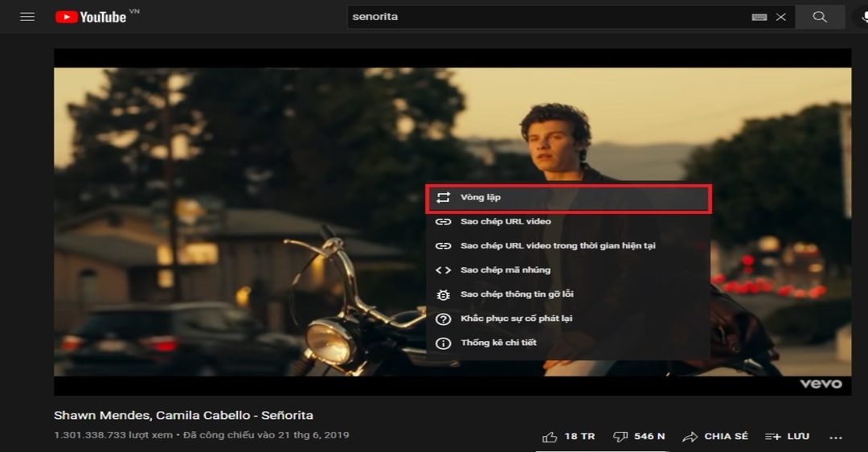Click the loop arrows icon
The image size is (868, 452).
pos(444,198)
